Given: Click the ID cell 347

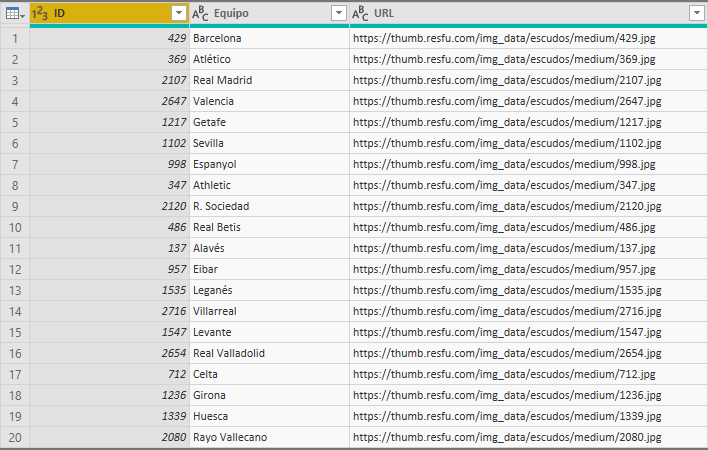Looking at the screenshot, I should [x=110, y=185].
